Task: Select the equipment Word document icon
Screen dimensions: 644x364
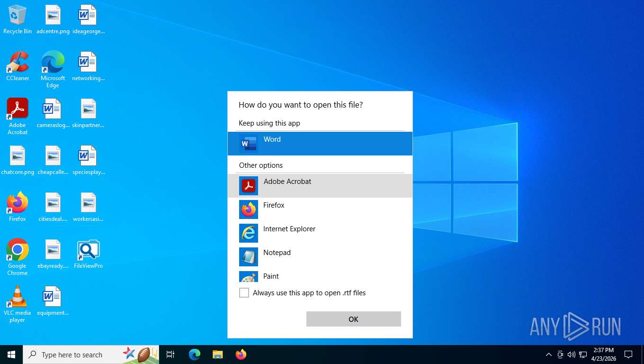Action: click(53, 301)
